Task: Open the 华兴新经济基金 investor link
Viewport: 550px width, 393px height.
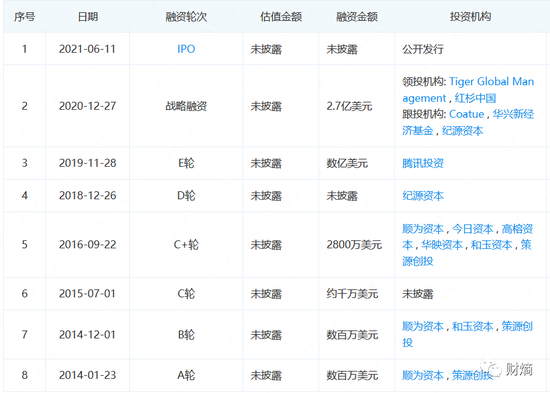Action: (513, 114)
